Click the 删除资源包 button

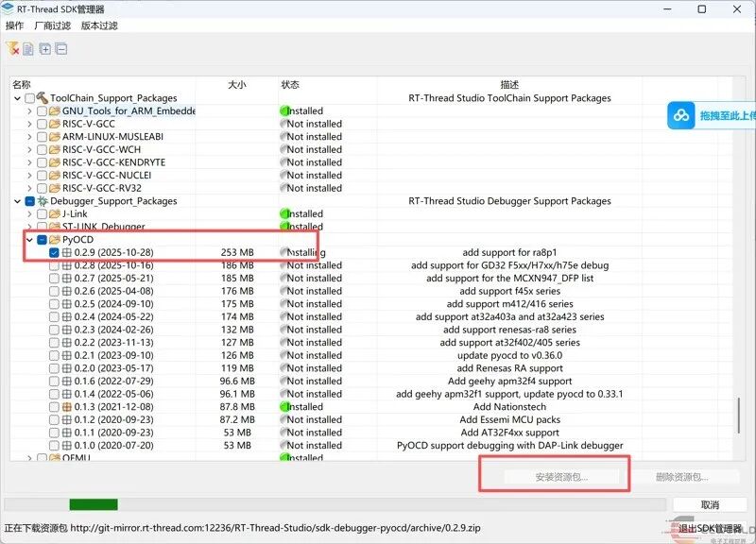tap(681, 477)
